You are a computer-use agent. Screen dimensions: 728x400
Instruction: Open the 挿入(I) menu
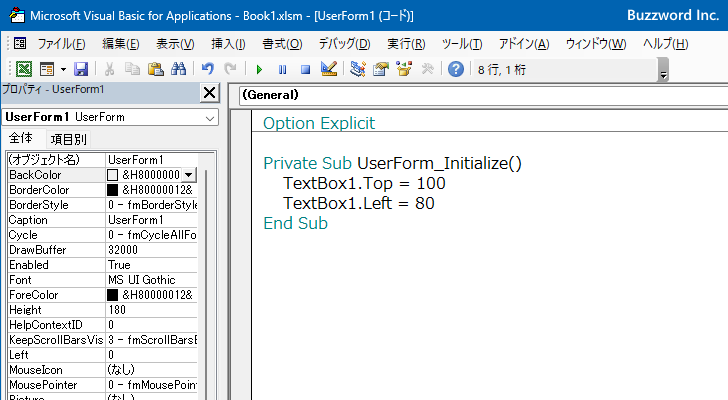[228, 44]
